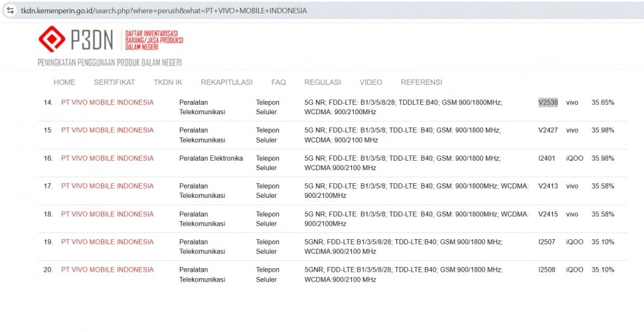Open PT VIVO MOBILE INDONESIA link in row 14
This screenshot has height=332, width=644.
point(107,102)
